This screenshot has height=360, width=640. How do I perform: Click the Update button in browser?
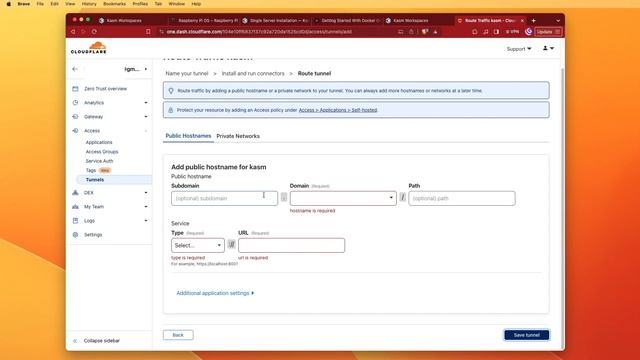pyautogui.click(x=548, y=31)
